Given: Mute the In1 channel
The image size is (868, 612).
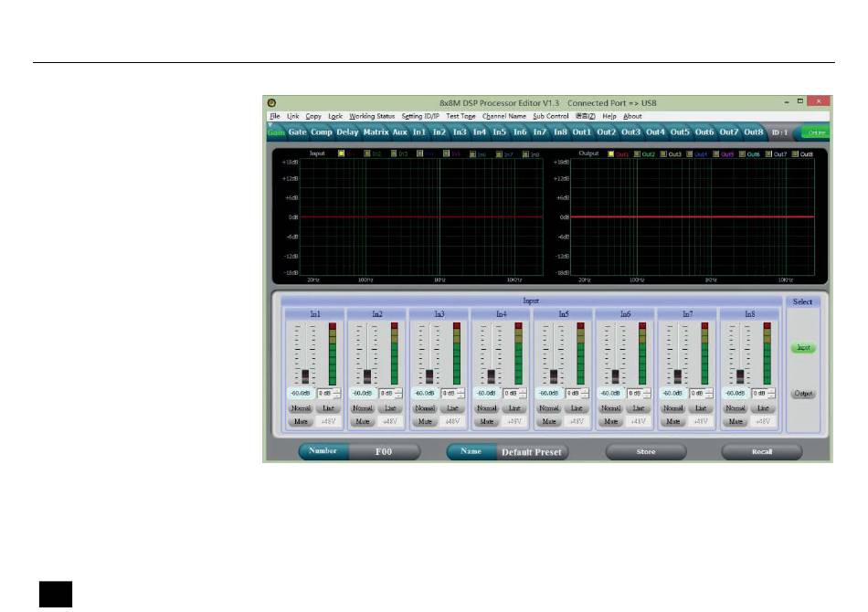Looking at the screenshot, I should 301,422.
